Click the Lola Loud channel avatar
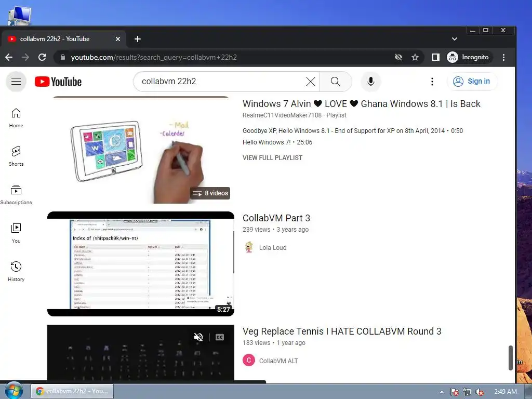Image resolution: width=532 pixels, height=399 pixels. [249, 247]
